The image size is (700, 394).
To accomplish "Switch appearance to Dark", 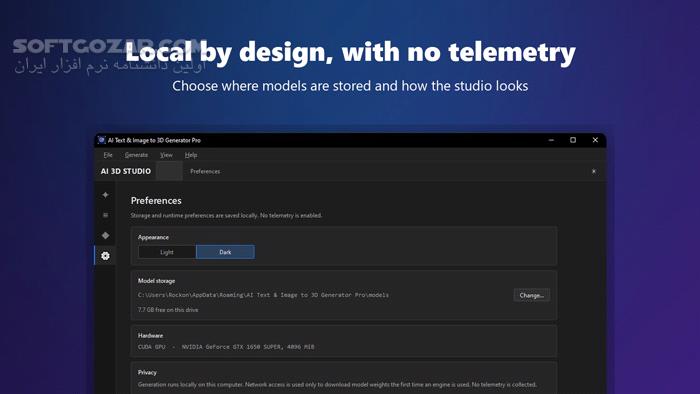I will (x=225, y=252).
